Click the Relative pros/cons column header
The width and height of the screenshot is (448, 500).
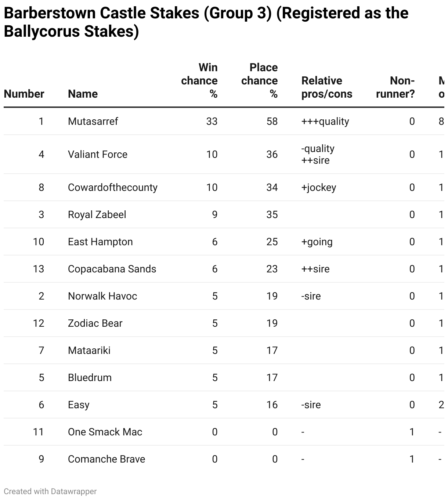point(326,87)
